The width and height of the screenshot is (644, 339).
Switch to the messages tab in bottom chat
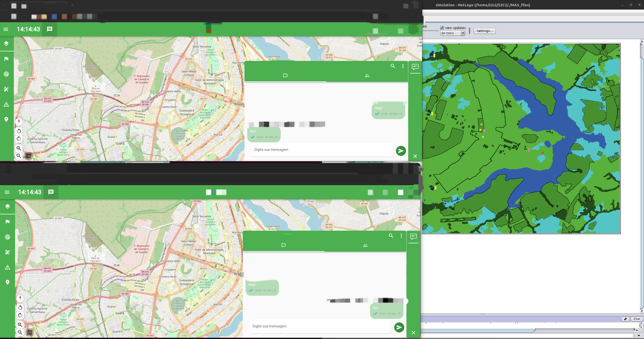(284, 245)
